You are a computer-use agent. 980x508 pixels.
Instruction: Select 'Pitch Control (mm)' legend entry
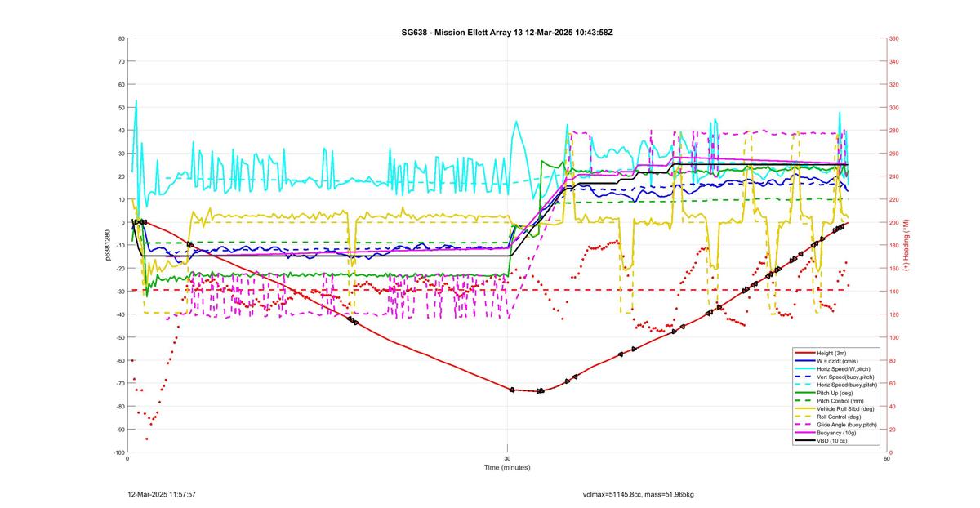tap(839, 400)
